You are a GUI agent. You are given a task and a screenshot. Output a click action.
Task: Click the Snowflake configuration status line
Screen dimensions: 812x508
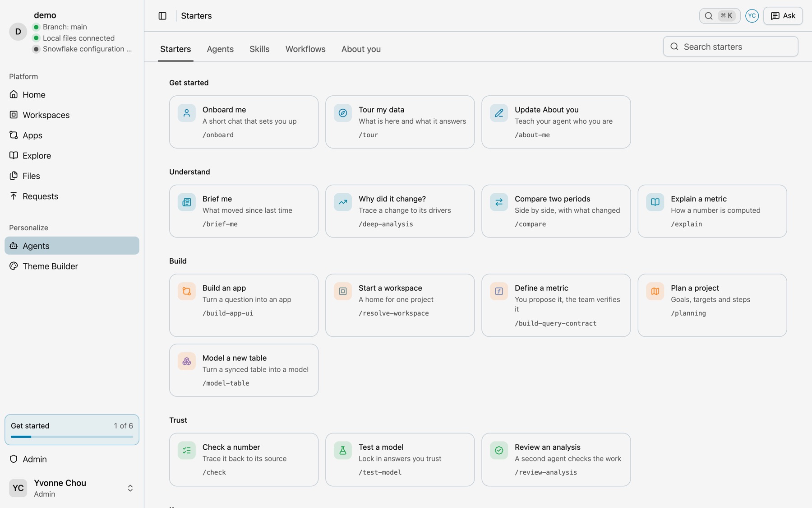click(x=83, y=49)
